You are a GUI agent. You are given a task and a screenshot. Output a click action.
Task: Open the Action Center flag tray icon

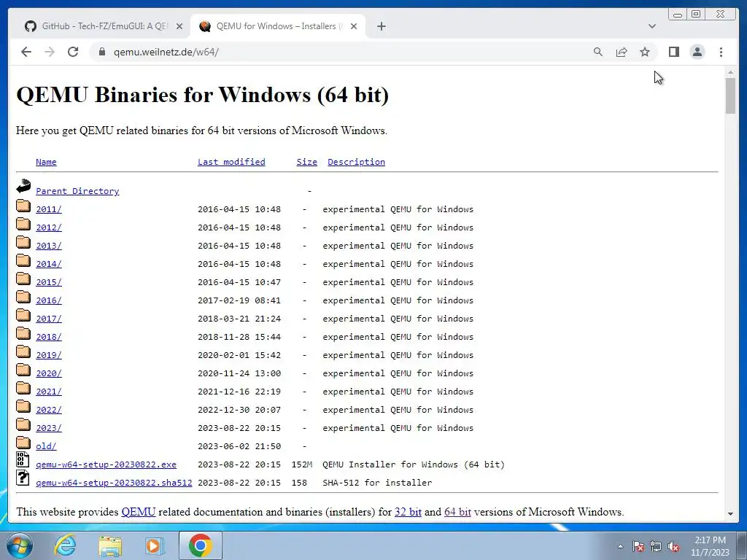click(x=638, y=546)
